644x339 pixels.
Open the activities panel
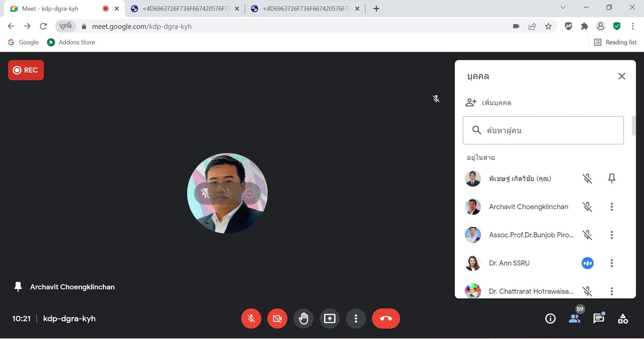coord(623,318)
